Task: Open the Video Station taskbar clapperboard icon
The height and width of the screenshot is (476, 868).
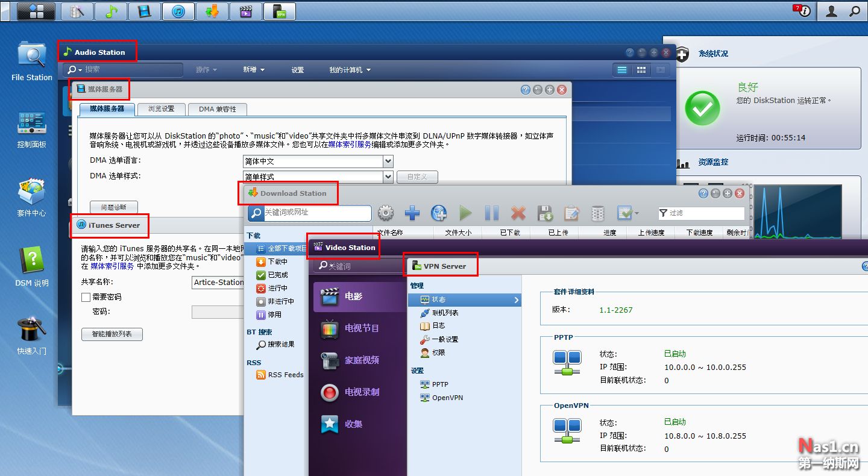Action: pos(246,11)
